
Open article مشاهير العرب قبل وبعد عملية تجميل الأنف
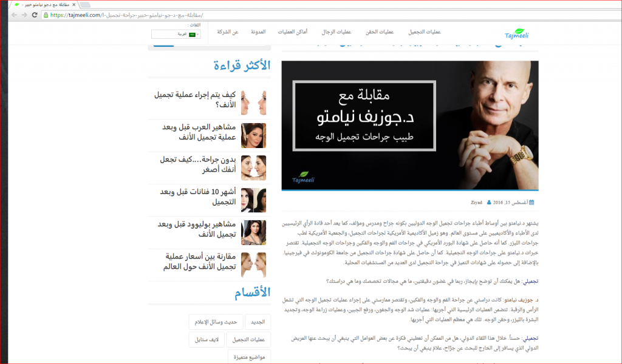coord(199,132)
